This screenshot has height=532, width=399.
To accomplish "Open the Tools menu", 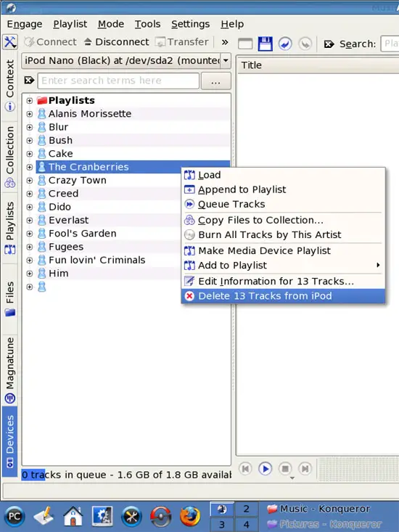I will point(147,24).
